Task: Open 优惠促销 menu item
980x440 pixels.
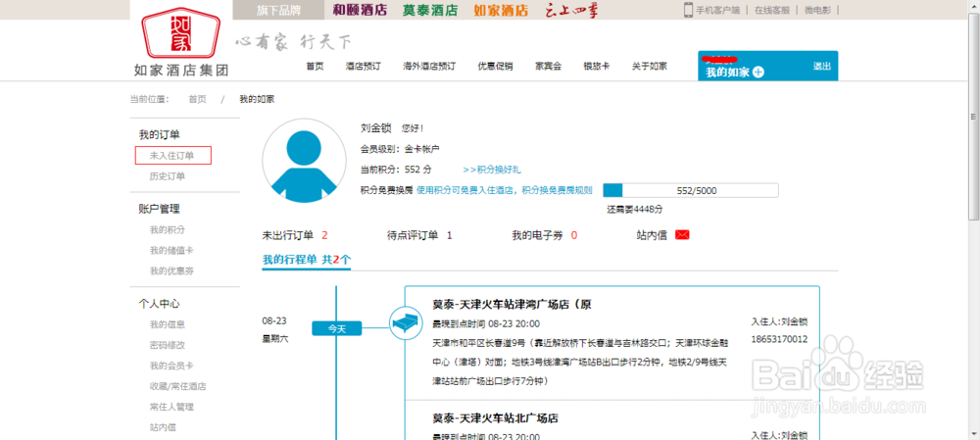Action: [x=496, y=67]
